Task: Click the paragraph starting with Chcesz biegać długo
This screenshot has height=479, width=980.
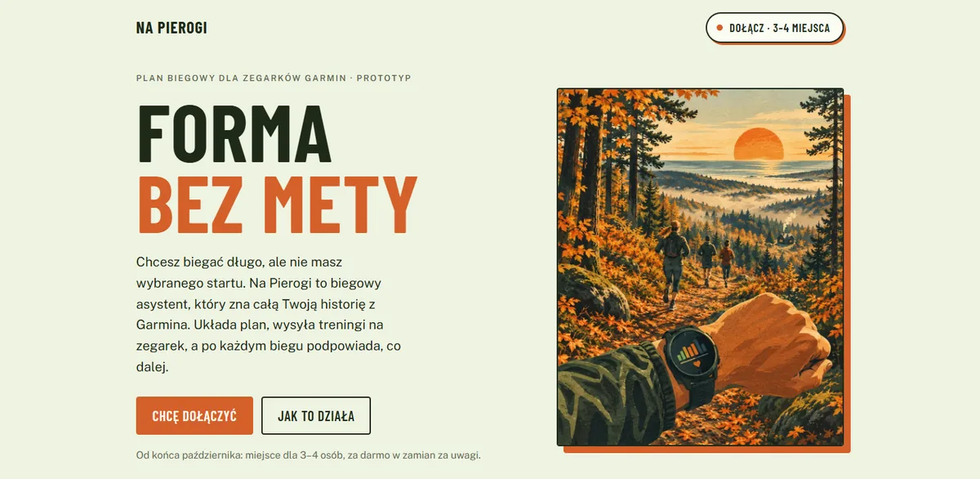Action: pos(270,315)
